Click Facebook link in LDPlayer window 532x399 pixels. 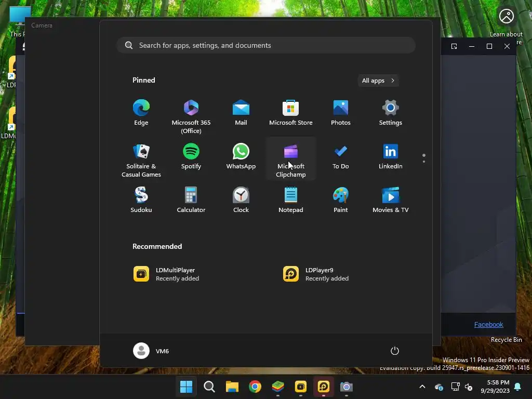point(488,324)
